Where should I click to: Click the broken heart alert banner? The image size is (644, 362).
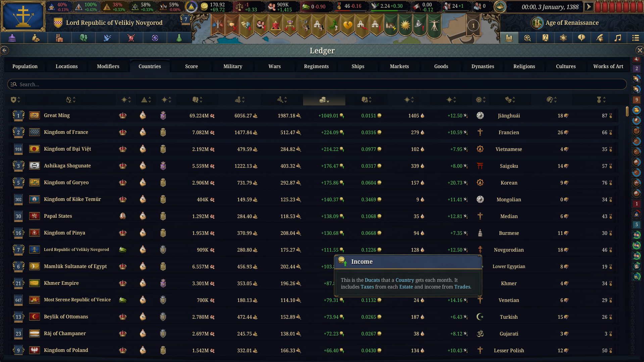(347, 25)
